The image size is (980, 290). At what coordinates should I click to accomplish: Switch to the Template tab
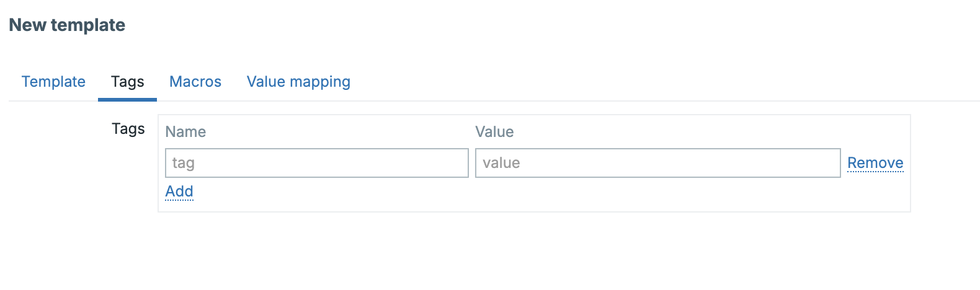click(53, 82)
